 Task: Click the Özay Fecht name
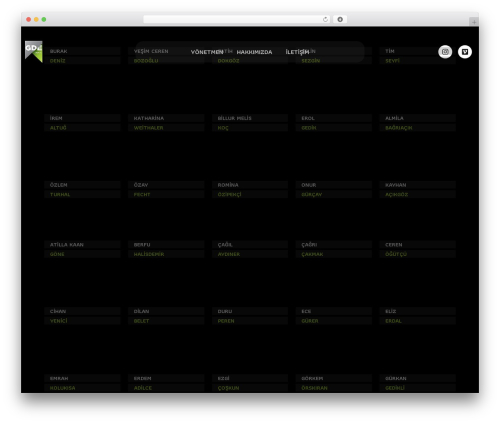[x=166, y=189]
